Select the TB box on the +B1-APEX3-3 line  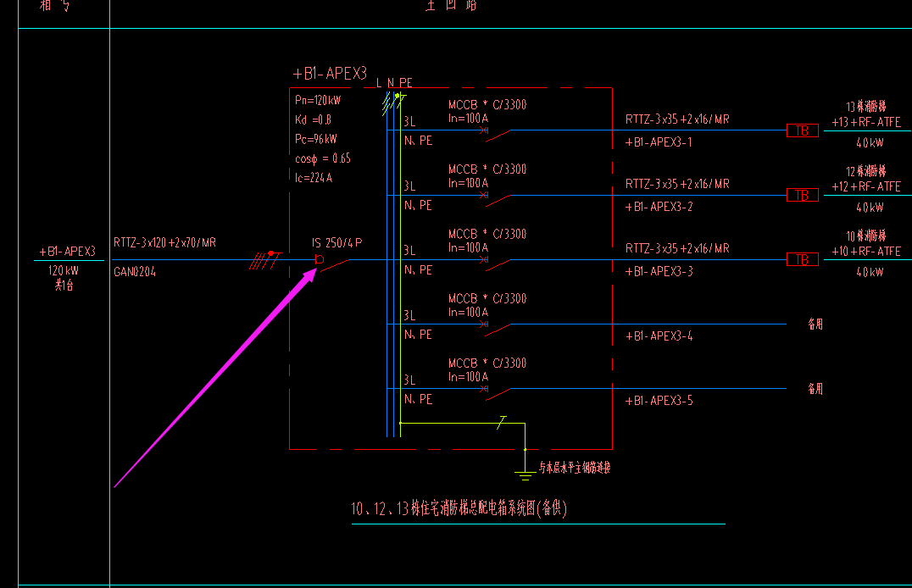pyautogui.click(x=802, y=259)
